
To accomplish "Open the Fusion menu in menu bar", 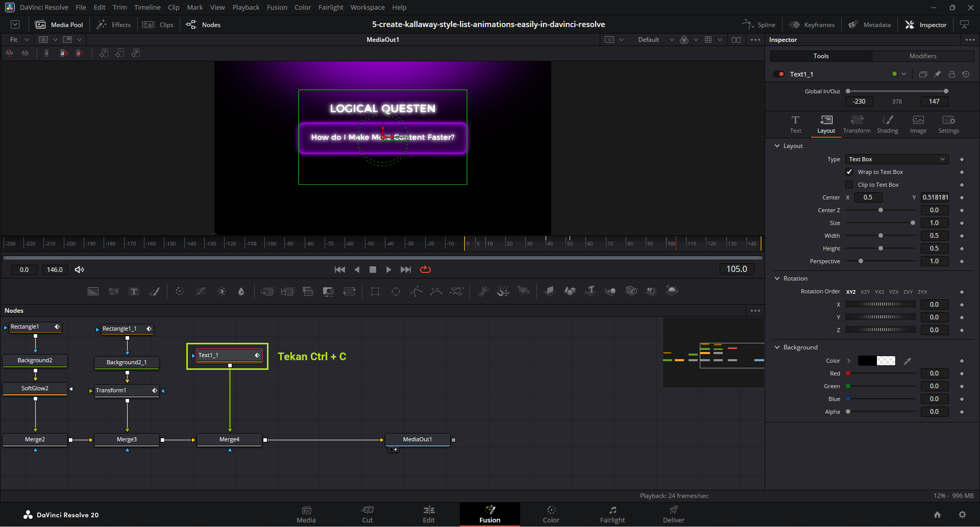I will 277,7.
